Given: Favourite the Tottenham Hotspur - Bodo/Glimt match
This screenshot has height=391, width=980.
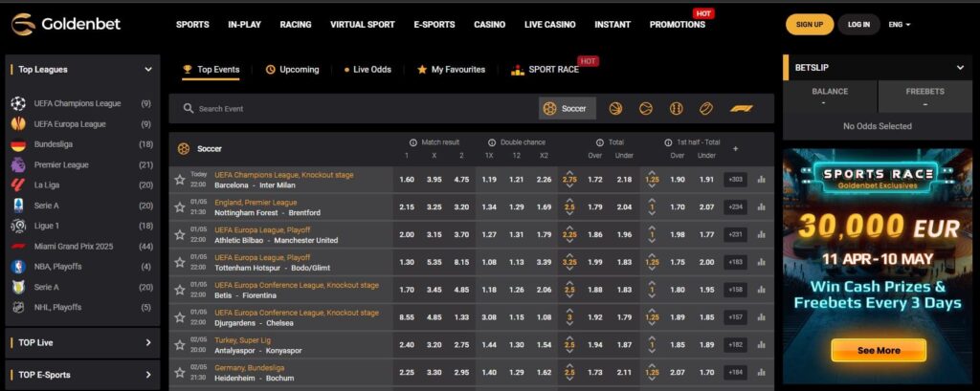Looking at the screenshot, I should [180, 262].
